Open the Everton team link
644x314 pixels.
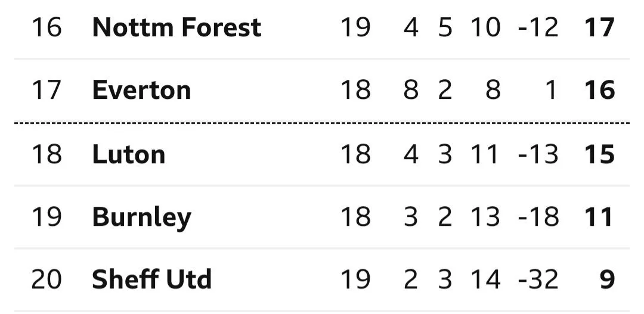(141, 91)
